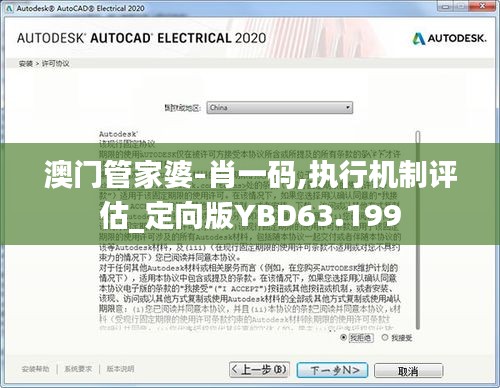The height and width of the screenshot is (388, 500).
Task: Minimize the installer window
Action: (x=446, y=7)
